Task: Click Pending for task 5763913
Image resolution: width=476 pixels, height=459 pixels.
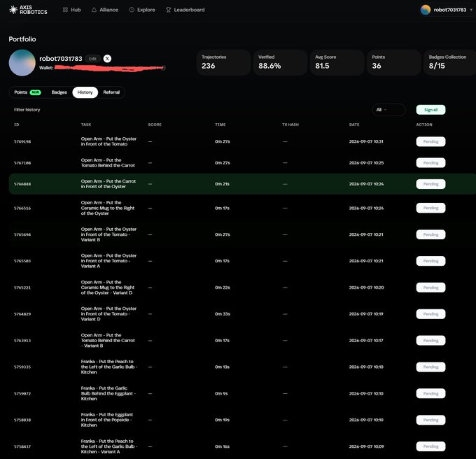Action: (430, 340)
